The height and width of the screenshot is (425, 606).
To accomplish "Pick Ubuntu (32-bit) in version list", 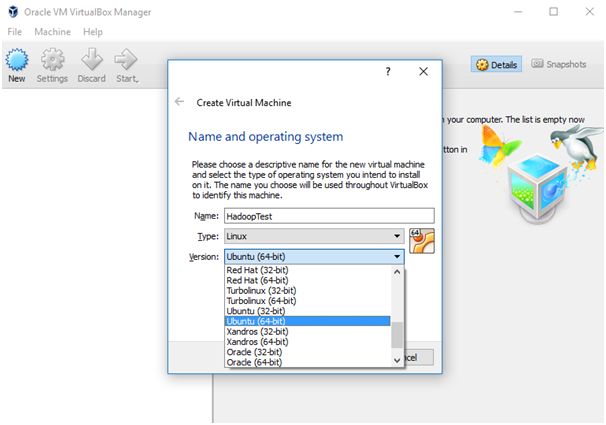I will [308, 311].
